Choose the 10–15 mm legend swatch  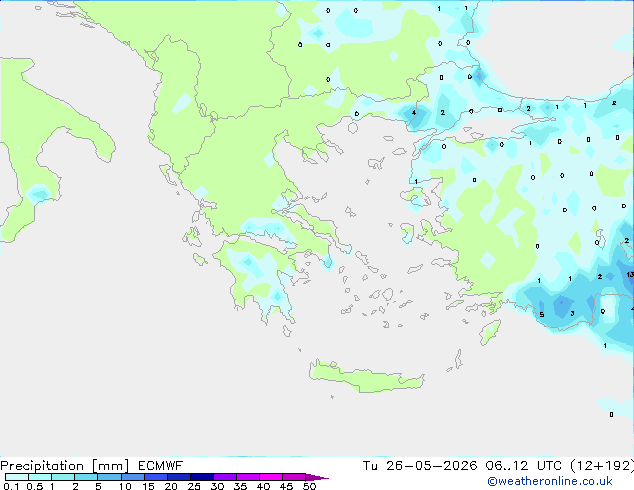click(x=133, y=477)
